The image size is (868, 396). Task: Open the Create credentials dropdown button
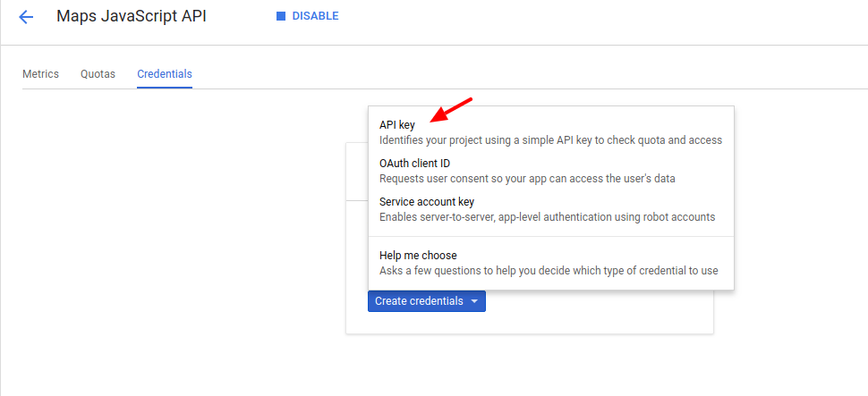pyautogui.click(x=426, y=301)
